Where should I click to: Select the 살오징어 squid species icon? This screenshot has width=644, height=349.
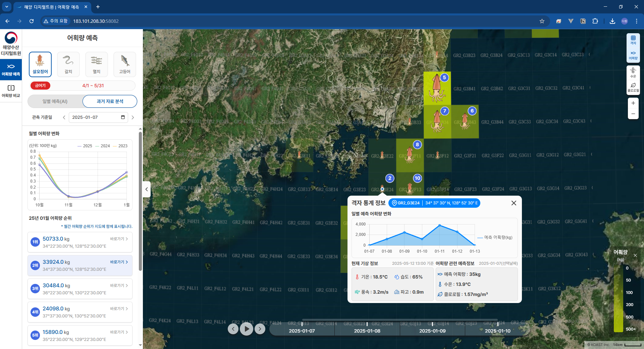[40, 64]
